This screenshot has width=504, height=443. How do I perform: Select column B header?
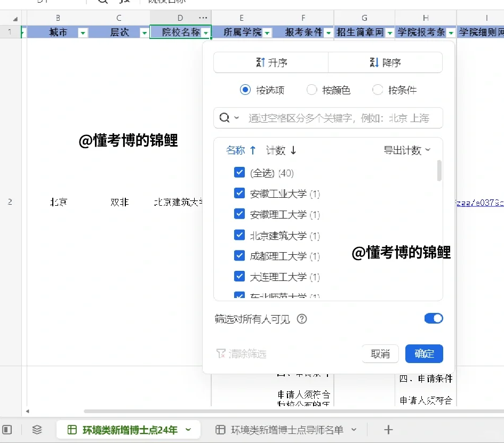58,18
